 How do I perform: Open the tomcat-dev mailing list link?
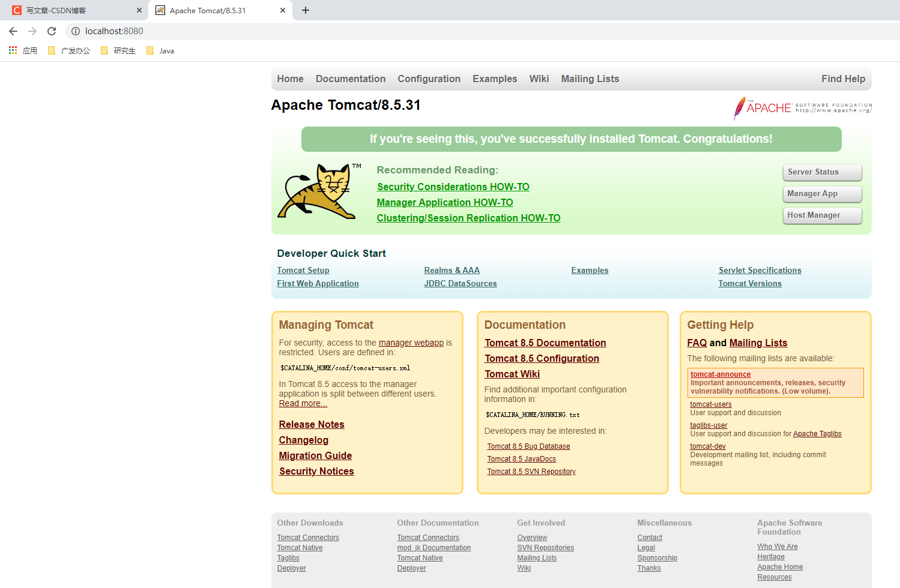pos(708,446)
